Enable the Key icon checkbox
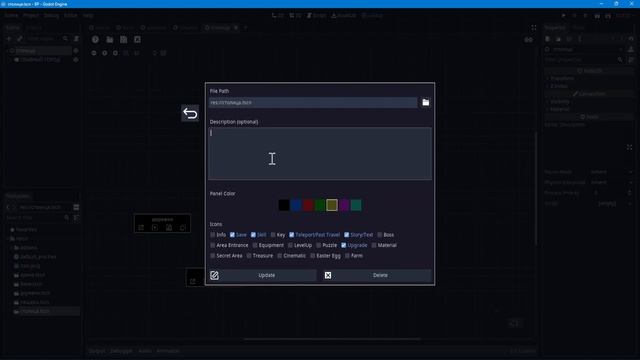The image size is (640, 360). 273,235
